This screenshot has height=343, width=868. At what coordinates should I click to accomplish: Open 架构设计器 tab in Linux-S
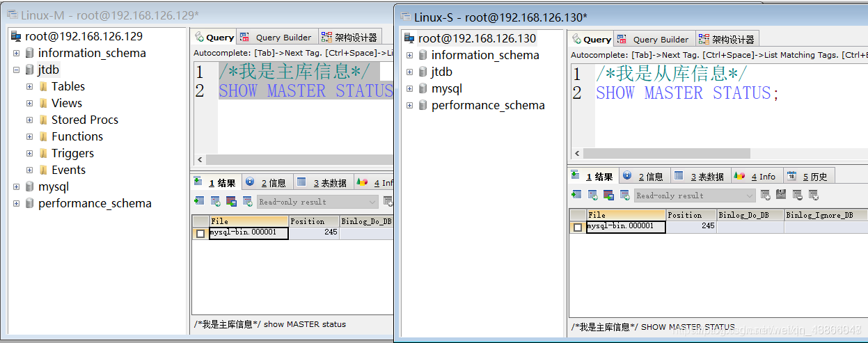click(x=726, y=39)
